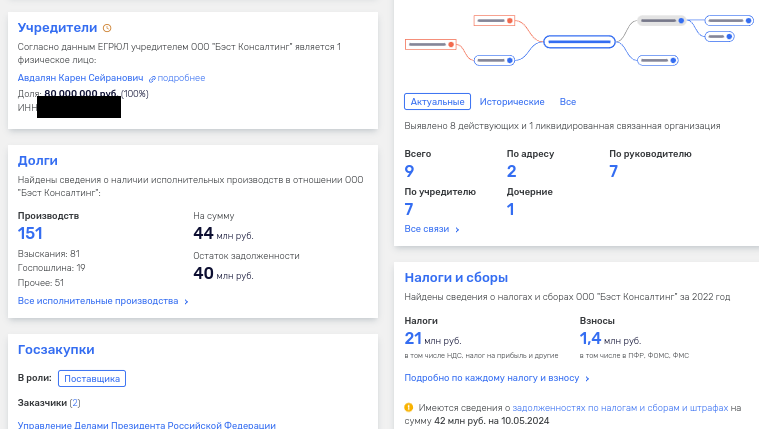Click the left red graph node

point(430,45)
